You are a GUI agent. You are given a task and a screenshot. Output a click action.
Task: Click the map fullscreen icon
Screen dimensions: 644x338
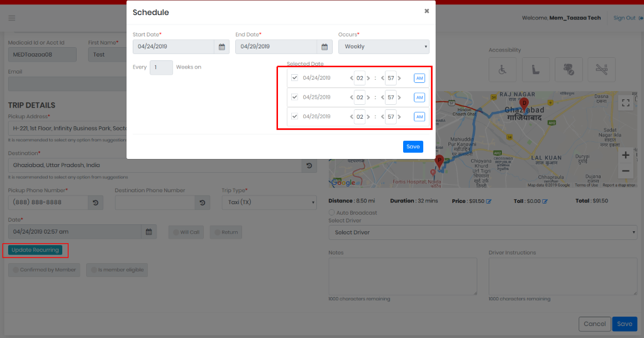point(626,103)
